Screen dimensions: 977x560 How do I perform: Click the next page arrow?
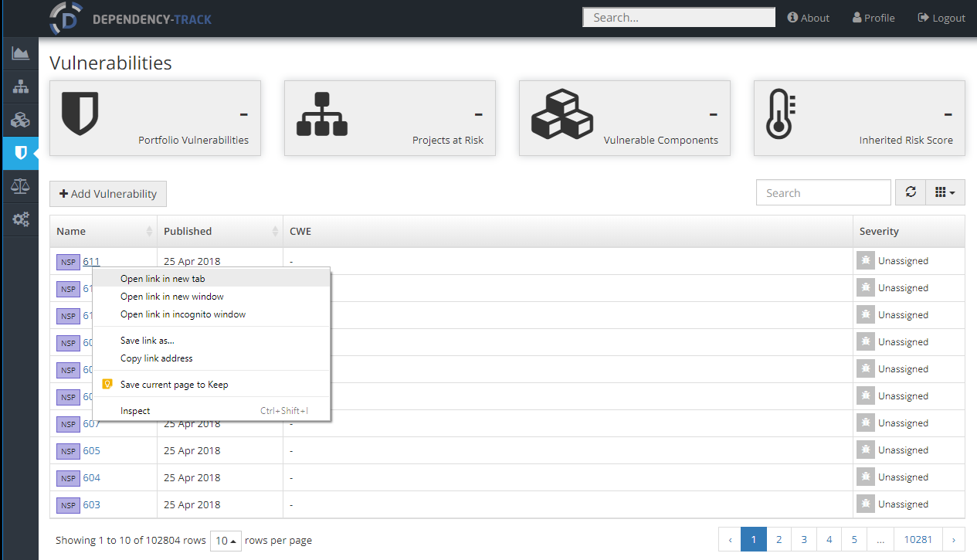[x=954, y=539]
